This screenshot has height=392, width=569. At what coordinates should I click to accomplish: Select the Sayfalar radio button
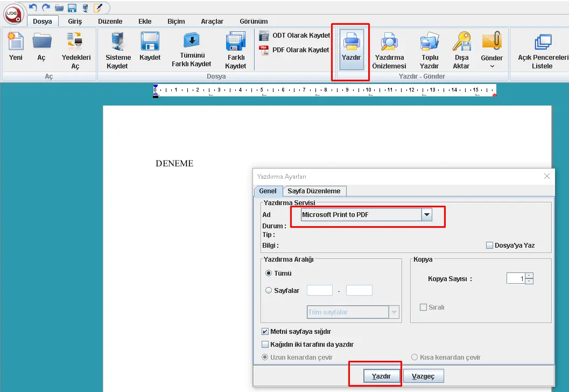(x=269, y=290)
